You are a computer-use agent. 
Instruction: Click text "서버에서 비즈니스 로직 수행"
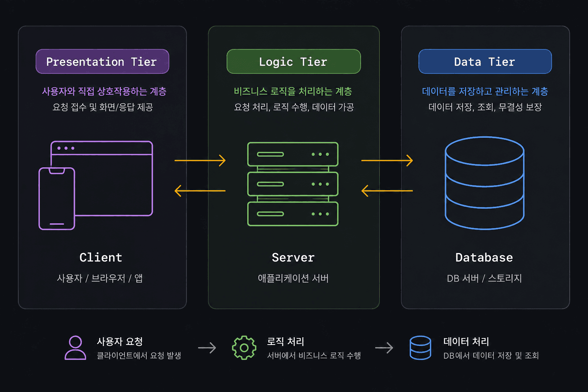[314, 356]
